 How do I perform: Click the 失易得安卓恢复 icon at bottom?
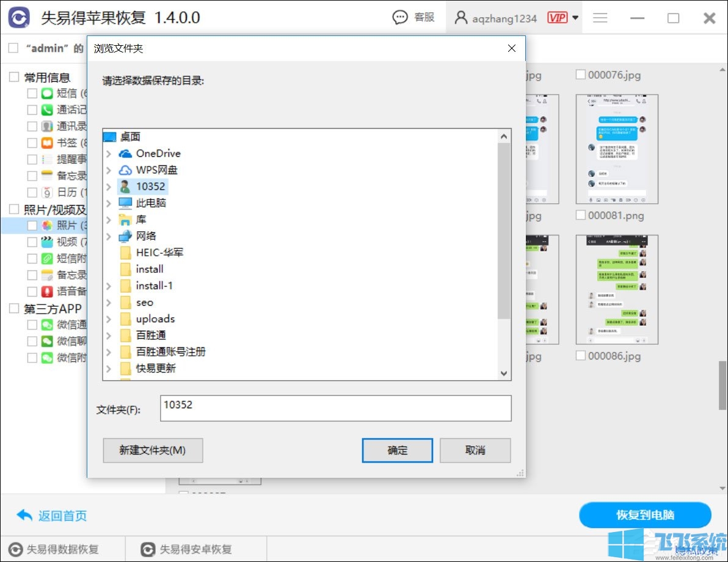pos(147,549)
